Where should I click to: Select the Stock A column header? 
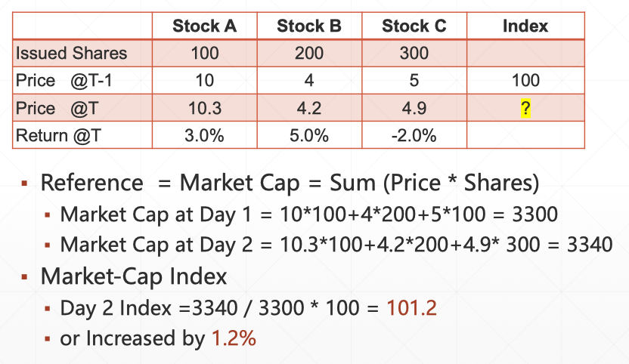(x=204, y=26)
